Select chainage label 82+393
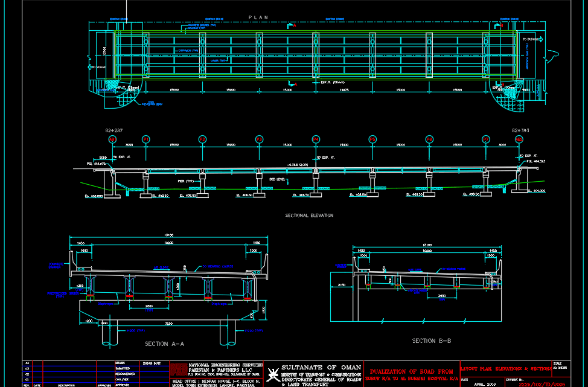The image size is (588, 387). click(520, 130)
